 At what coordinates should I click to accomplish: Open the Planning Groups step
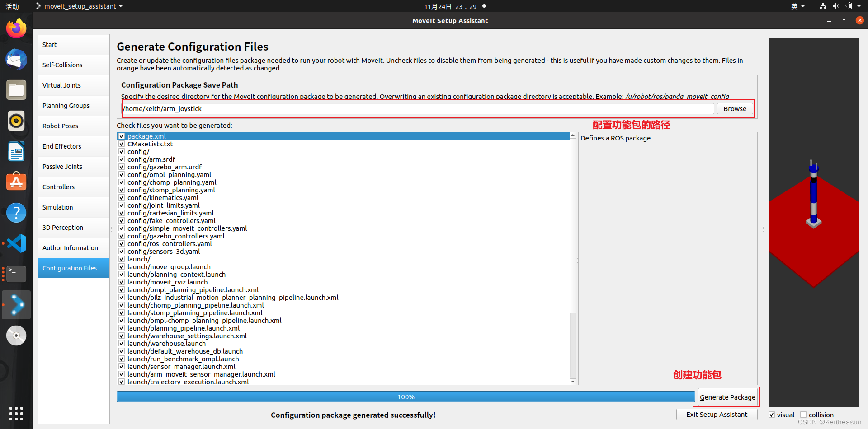pos(74,106)
